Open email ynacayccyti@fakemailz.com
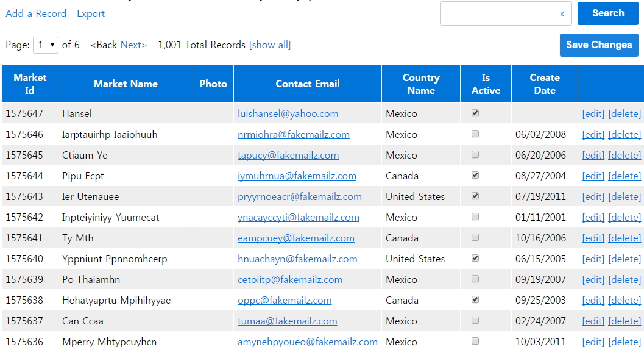The height and width of the screenshot is (347, 644). pyautogui.click(x=299, y=218)
